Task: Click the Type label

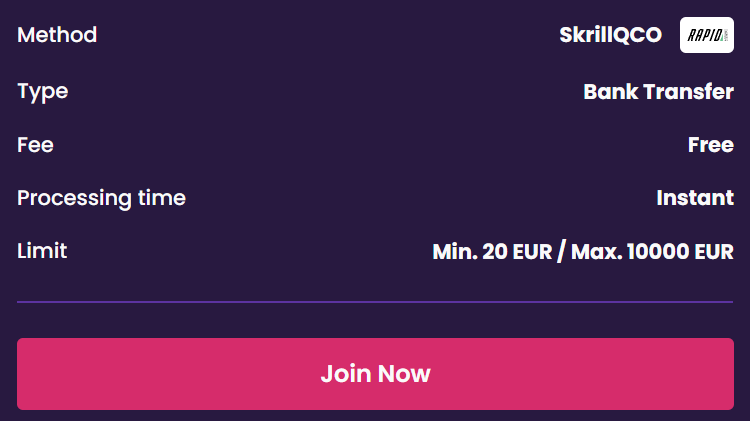Action: tap(43, 91)
